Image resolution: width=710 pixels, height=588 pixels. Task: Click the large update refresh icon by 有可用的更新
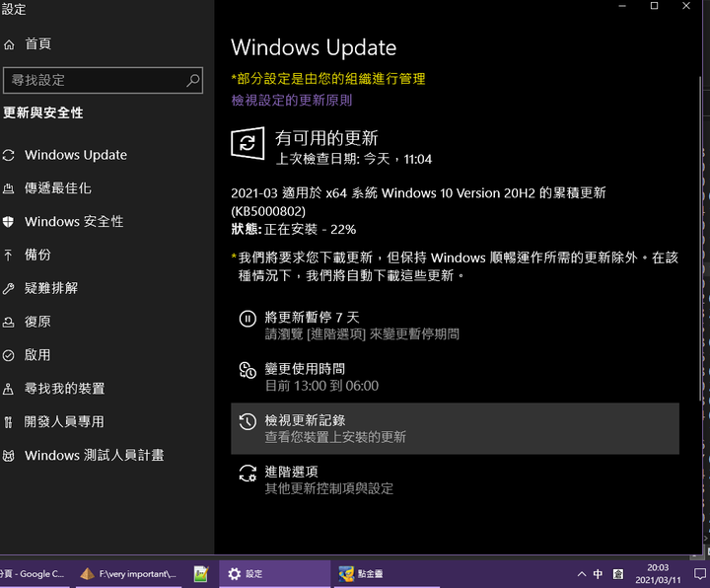point(248,143)
